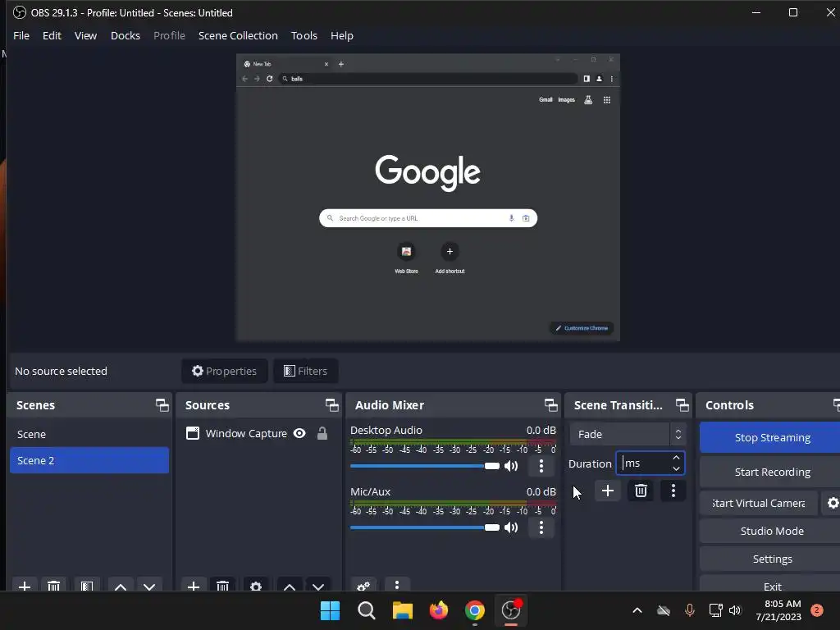Adjust the Desktop Audio volume slider
The width and height of the screenshot is (840, 630).
click(425, 466)
